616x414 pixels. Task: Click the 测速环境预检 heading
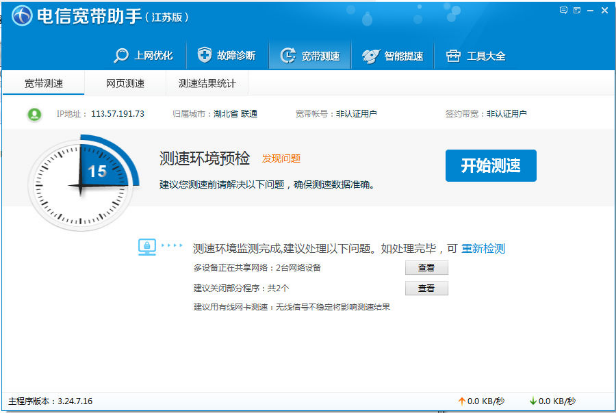(205, 158)
